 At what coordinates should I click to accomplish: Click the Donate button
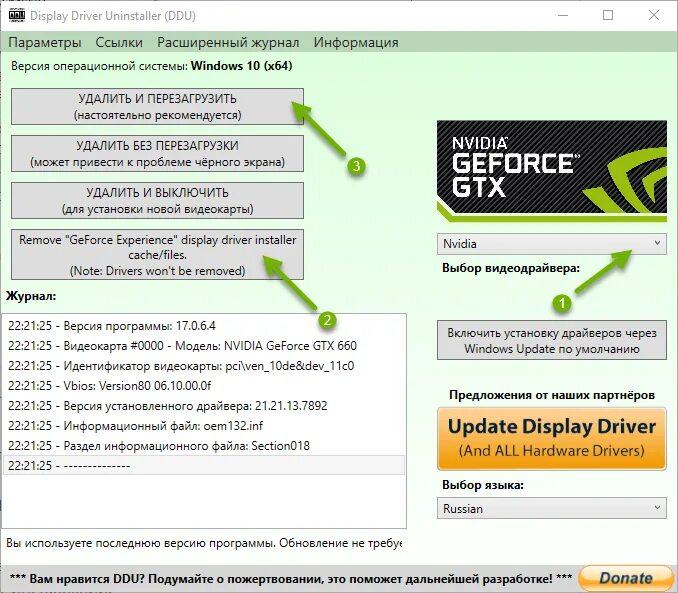(x=626, y=578)
